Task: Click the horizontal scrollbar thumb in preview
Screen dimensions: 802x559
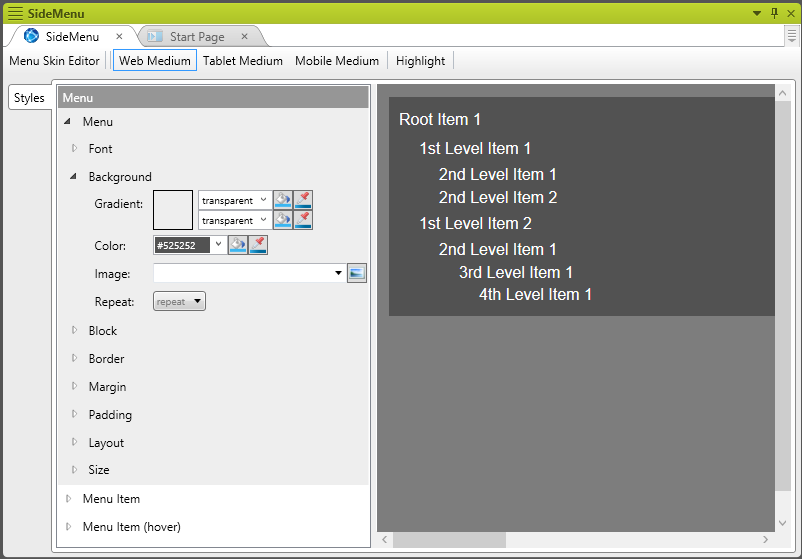Action: tap(450, 540)
